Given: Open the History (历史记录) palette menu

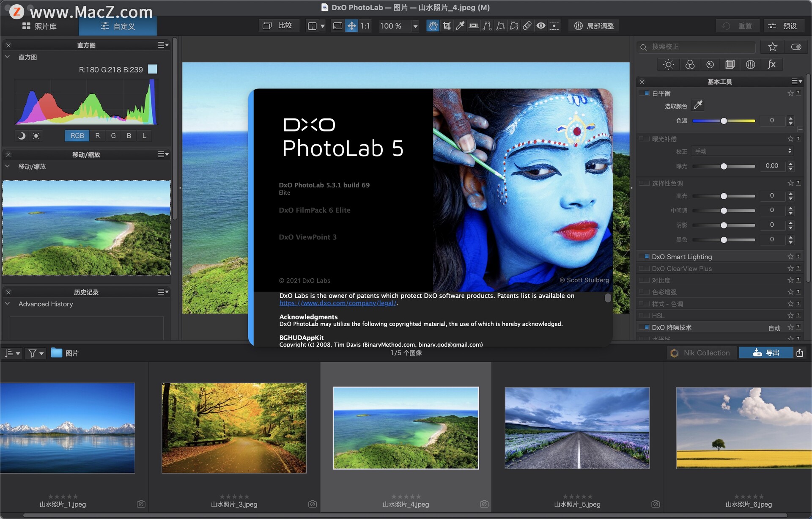Looking at the screenshot, I should [163, 292].
